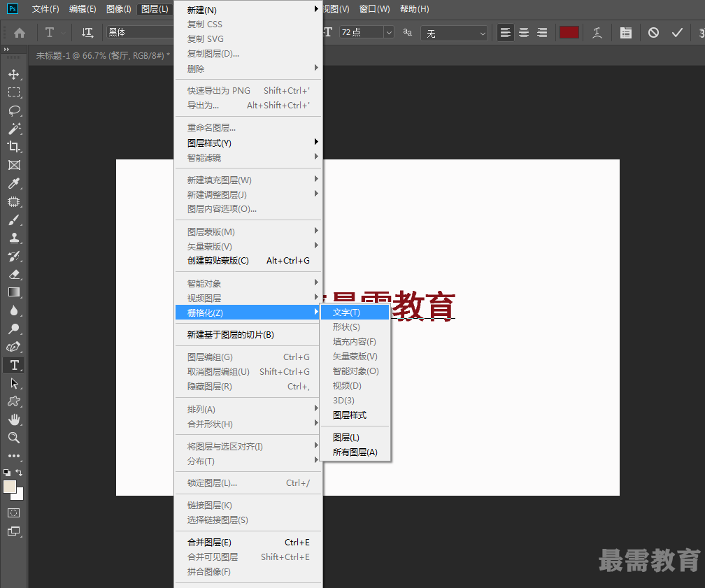Viewport: 705px width, 588px height.
Task: Toggle the Character and Paragraph panels
Action: pyautogui.click(x=625, y=33)
